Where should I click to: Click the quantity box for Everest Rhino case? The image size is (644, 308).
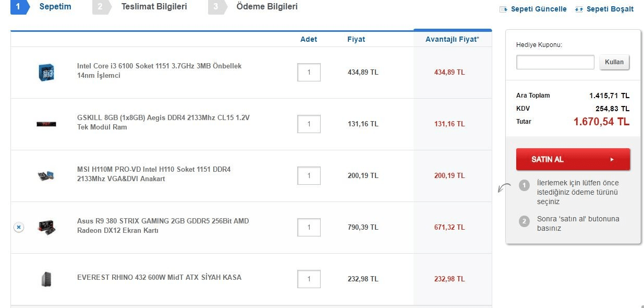[309, 279]
